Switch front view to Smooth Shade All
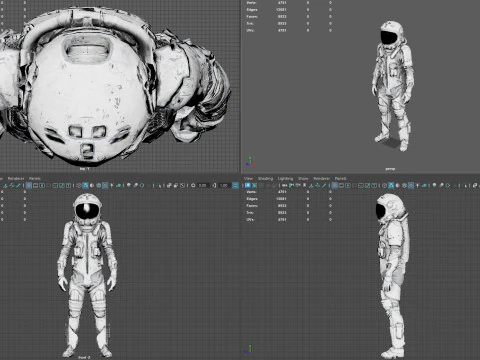This screenshot has height=360, width=480. [85, 185]
